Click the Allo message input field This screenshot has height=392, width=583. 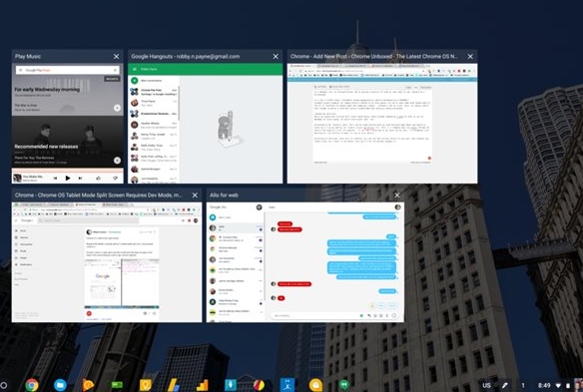tap(315, 315)
